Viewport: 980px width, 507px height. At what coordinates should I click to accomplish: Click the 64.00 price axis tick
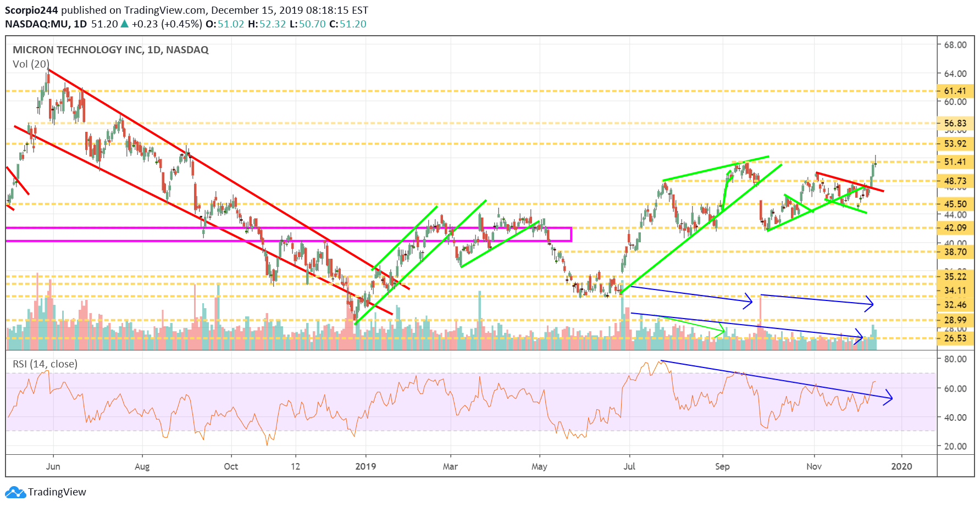(955, 74)
